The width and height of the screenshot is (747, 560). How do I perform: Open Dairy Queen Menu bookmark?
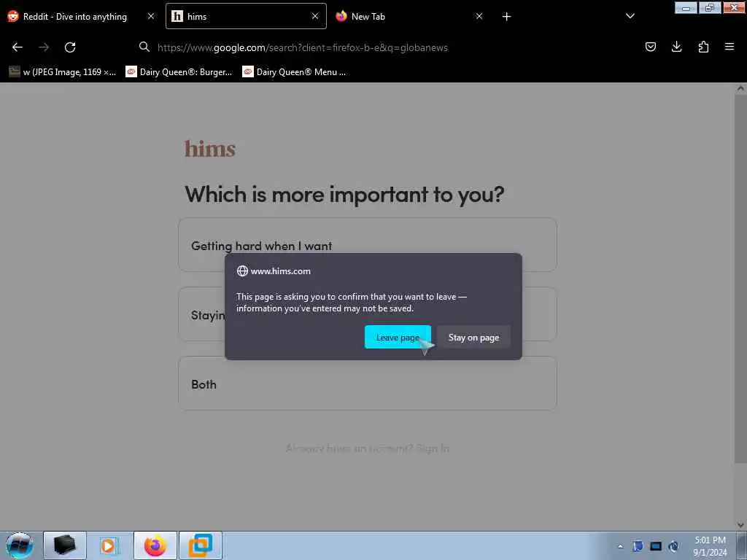coord(295,72)
